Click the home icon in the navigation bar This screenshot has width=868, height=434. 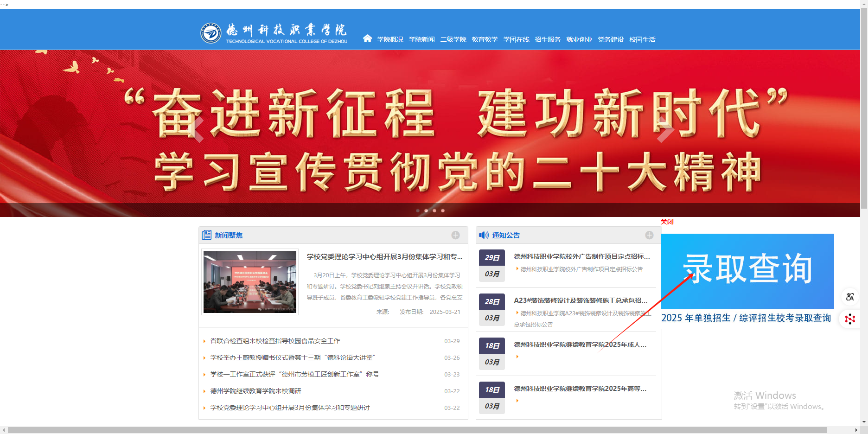(367, 39)
